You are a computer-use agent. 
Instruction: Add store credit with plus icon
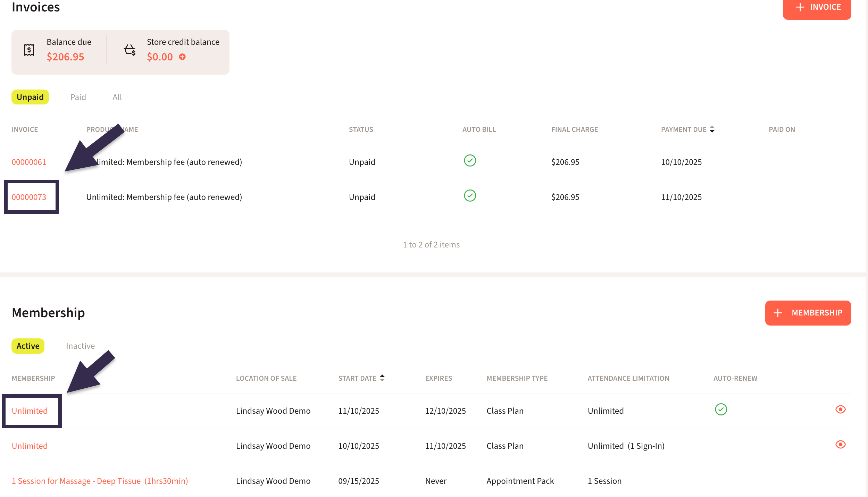click(182, 57)
